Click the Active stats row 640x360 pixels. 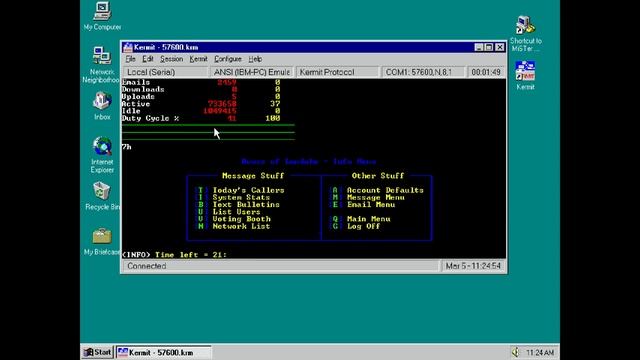pyautogui.click(x=201, y=104)
